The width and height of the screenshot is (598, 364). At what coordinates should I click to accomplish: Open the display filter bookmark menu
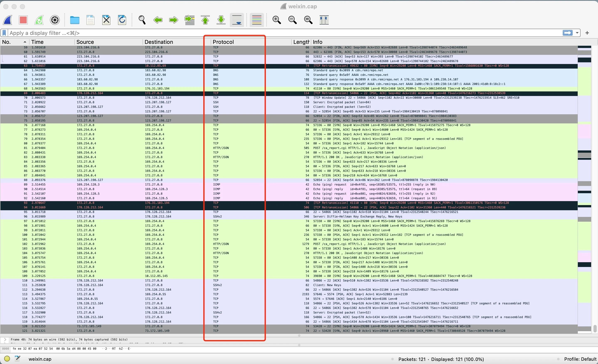tap(4, 33)
